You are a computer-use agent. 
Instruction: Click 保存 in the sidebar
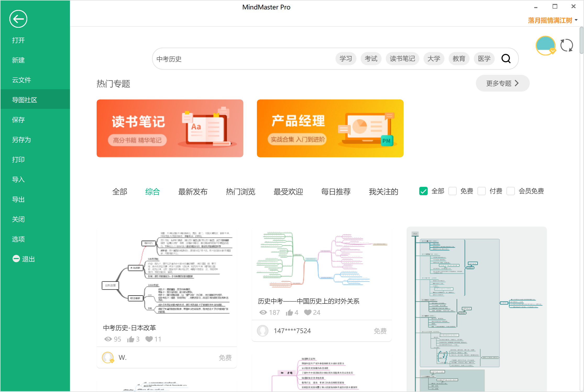pyautogui.click(x=35, y=120)
